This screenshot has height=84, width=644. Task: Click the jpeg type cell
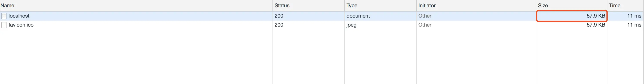[x=351, y=25]
